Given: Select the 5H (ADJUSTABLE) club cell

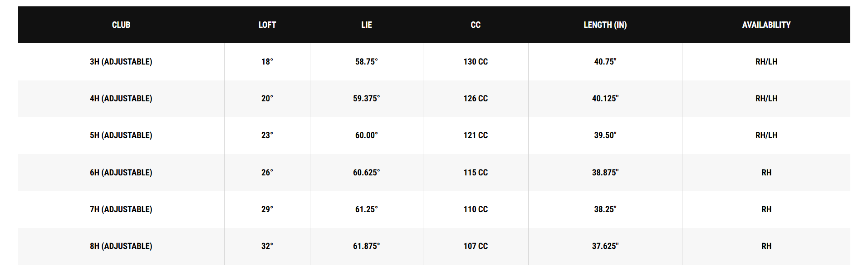Looking at the screenshot, I should (121, 135).
